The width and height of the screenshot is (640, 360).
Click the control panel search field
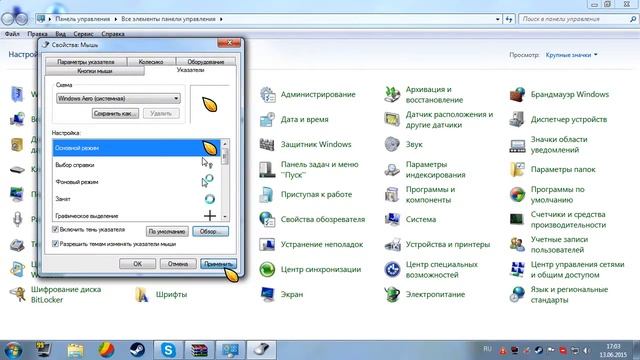click(575, 19)
